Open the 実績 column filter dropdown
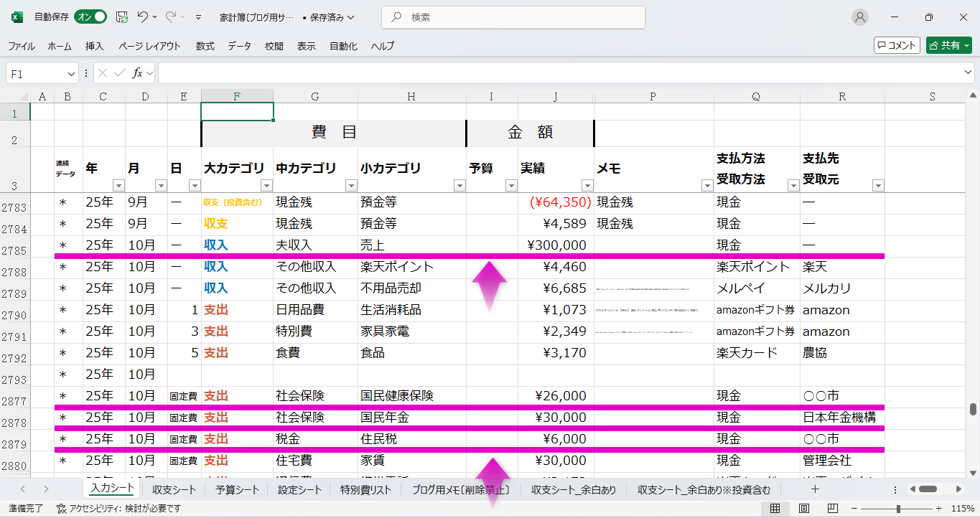Viewport: 980px width, 518px height. coord(587,186)
